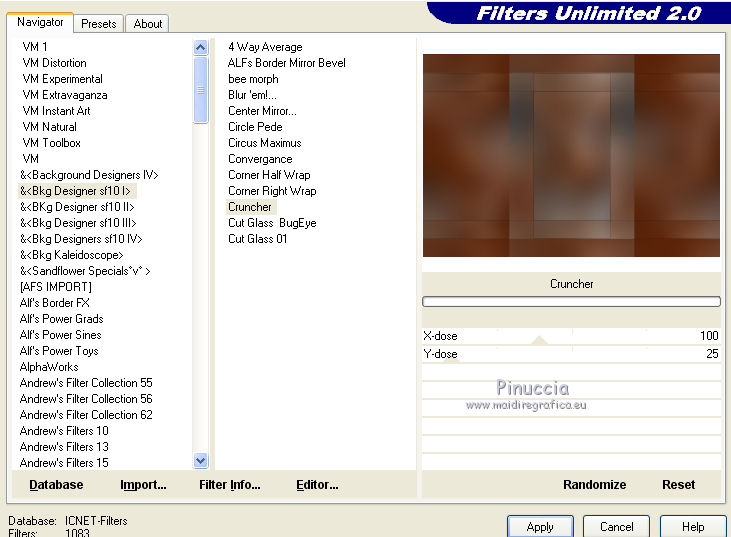Select &<BKg Designer sf10 II> category

(77, 207)
